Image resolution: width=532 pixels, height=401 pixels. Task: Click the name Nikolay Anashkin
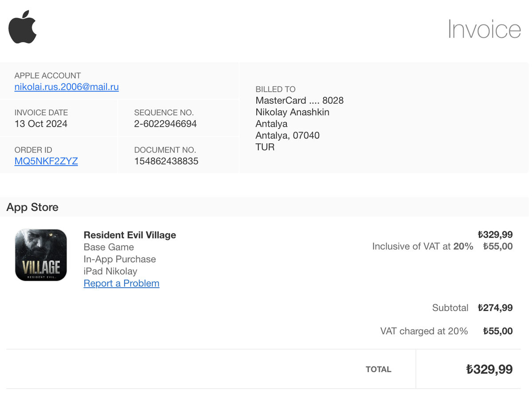[293, 112]
